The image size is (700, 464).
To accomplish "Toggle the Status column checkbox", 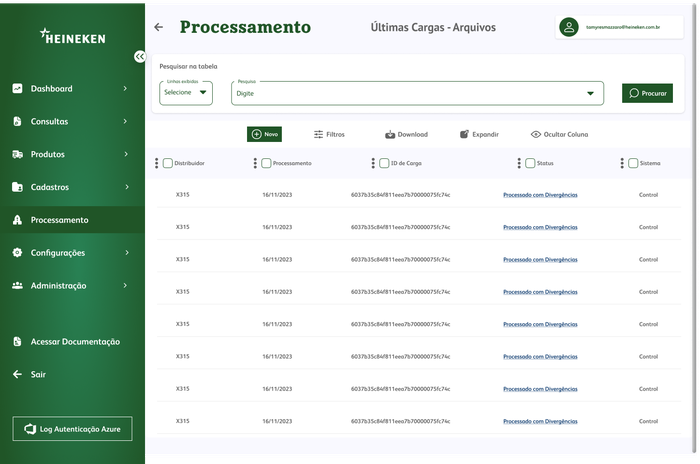I will tap(530, 163).
